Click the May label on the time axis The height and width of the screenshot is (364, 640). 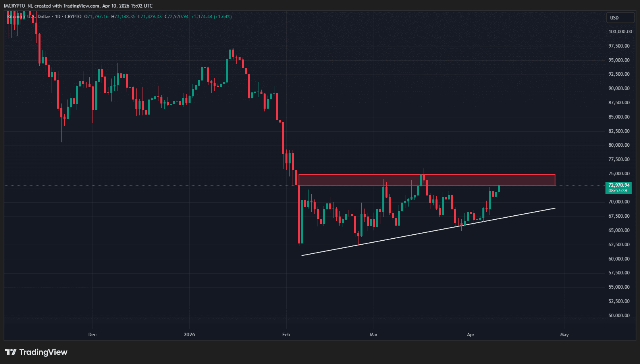point(564,335)
